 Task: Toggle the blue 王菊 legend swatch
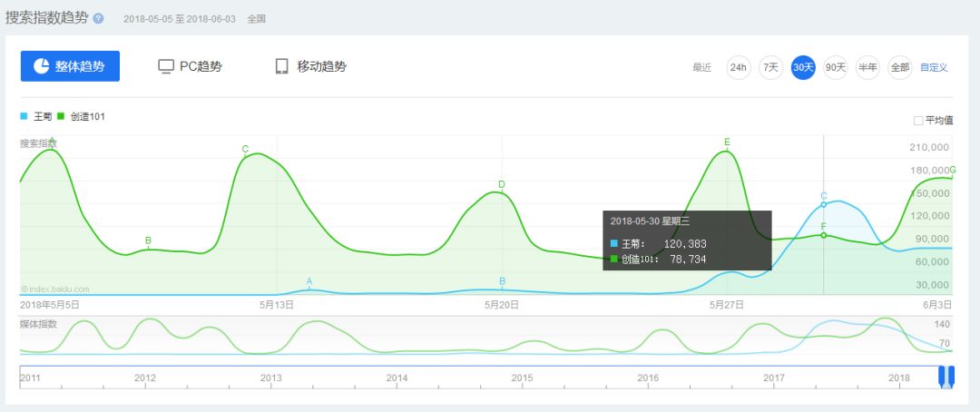pos(24,116)
